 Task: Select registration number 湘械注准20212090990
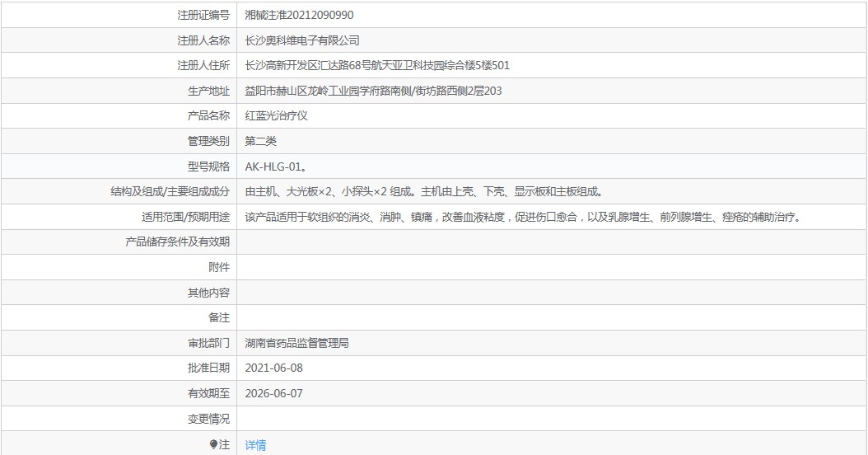pos(299,15)
